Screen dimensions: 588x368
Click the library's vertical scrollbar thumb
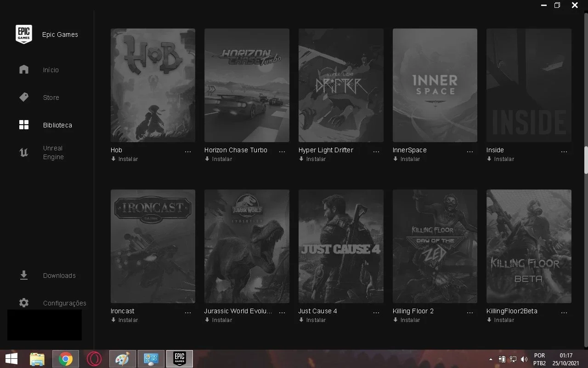586,160
